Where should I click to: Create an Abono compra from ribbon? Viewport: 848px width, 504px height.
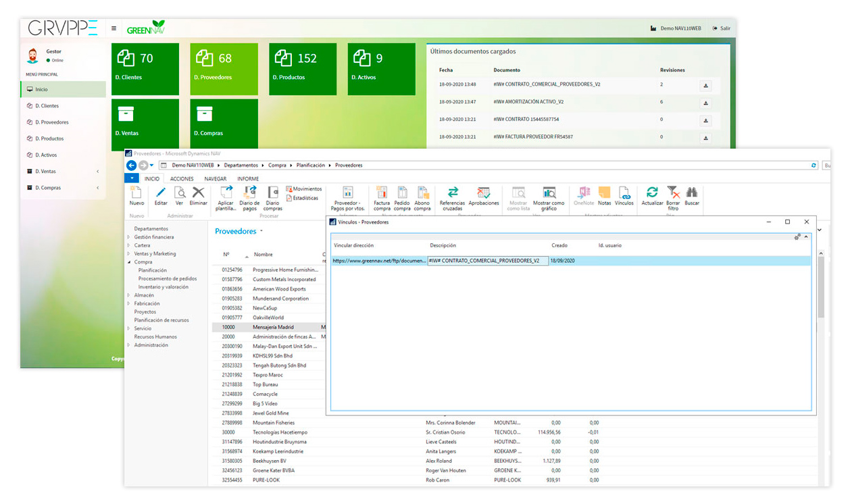click(422, 199)
